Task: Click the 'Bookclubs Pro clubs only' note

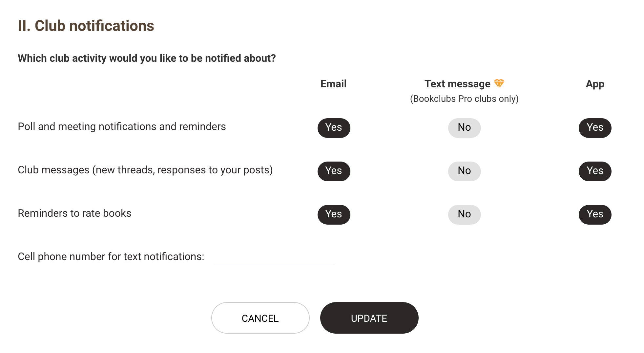Action: [464, 99]
